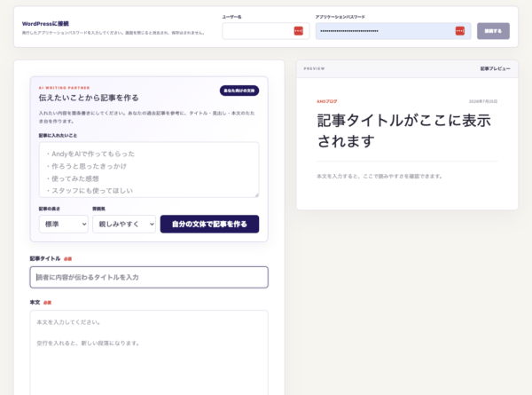Viewport: 532px width, 395px height.
Task: Click the preview heading 記事タイトルがここに表示されます
Action: (x=403, y=130)
